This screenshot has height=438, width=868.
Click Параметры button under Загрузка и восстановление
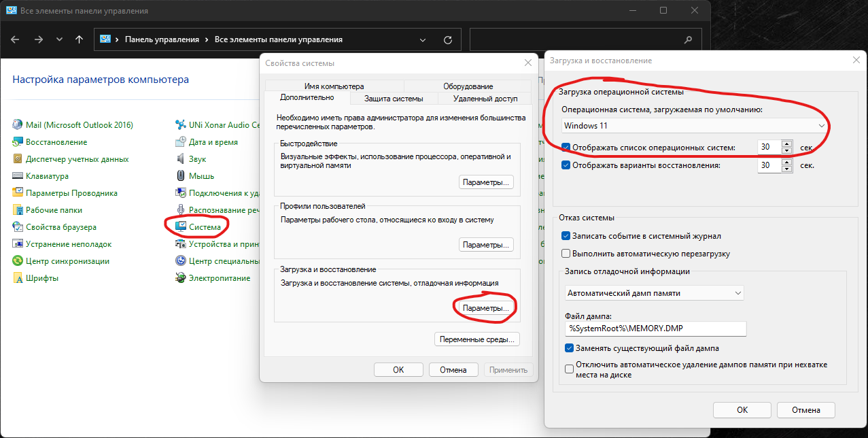[485, 308]
